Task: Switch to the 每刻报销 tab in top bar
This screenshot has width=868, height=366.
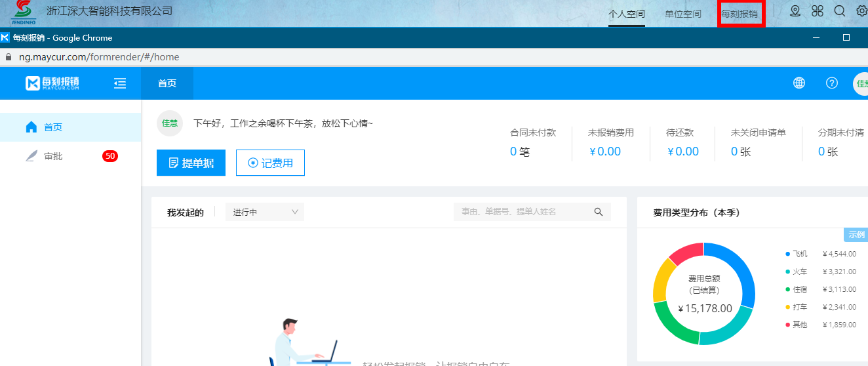Action: 740,14
